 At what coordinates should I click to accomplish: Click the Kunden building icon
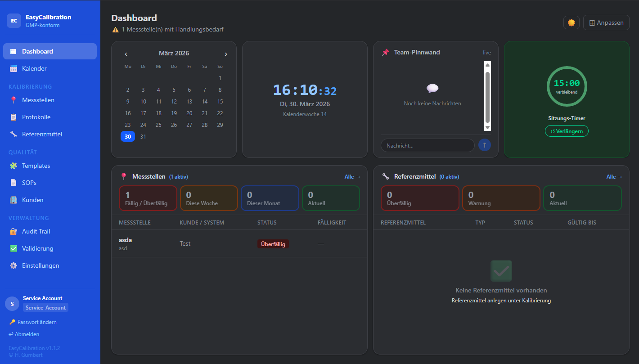pos(13,200)
